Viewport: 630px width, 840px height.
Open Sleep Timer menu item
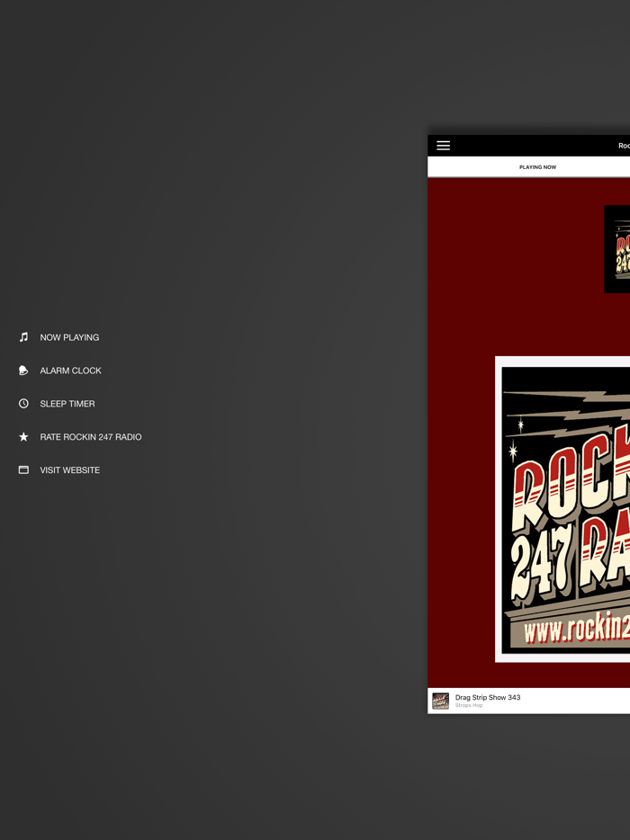pos(67,404)
